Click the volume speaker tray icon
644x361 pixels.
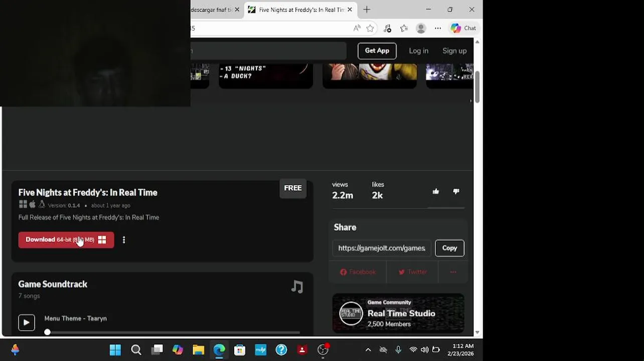click(x=425, y=349)
